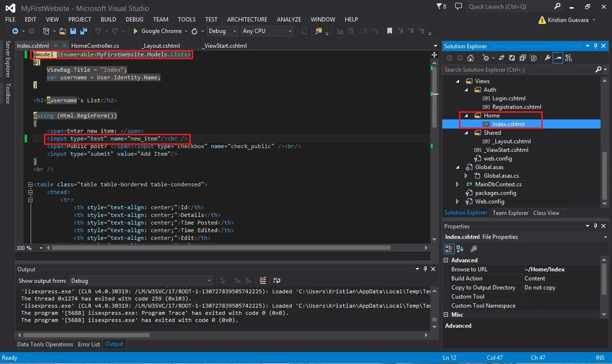The image size is (612, 364).
Task: Click View Class Diagram icon in Solution Explorer
Action: coord(568,58)
